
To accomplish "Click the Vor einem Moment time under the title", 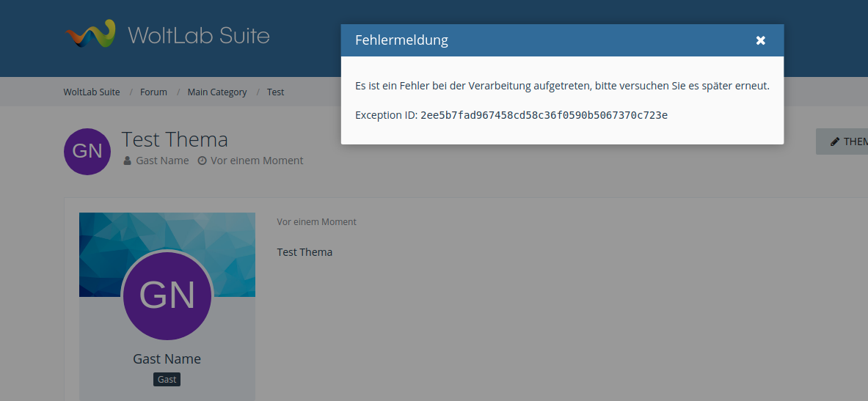I will pyautogui.click(x=257, y=161).
